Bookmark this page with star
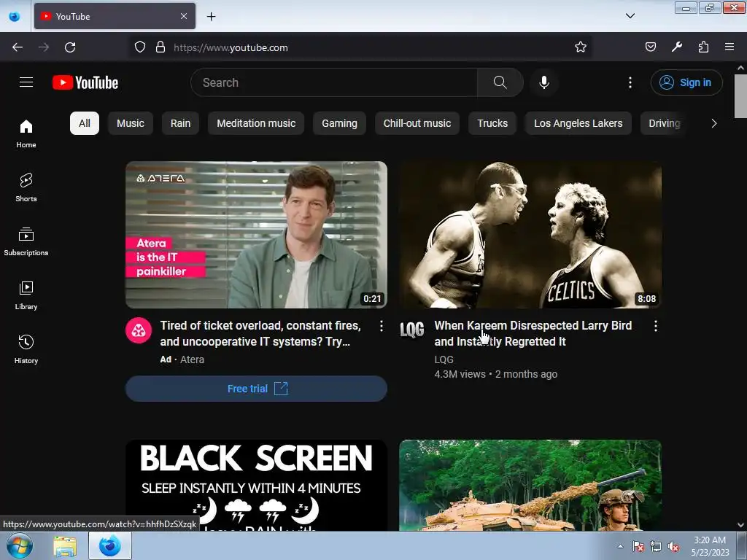Image resolution: width=747 pixels, height=560 pixels. pos(580,47)
